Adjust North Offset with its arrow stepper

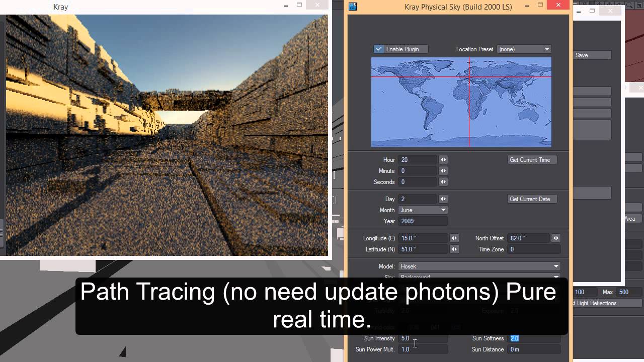(x=556, y=238)
